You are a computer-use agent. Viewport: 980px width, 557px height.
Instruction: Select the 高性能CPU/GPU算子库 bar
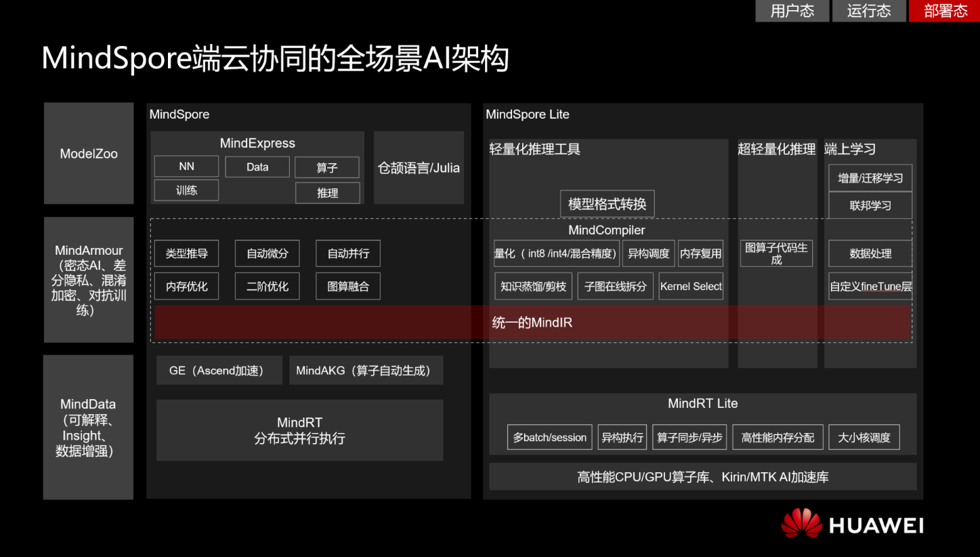coord(703,477)
